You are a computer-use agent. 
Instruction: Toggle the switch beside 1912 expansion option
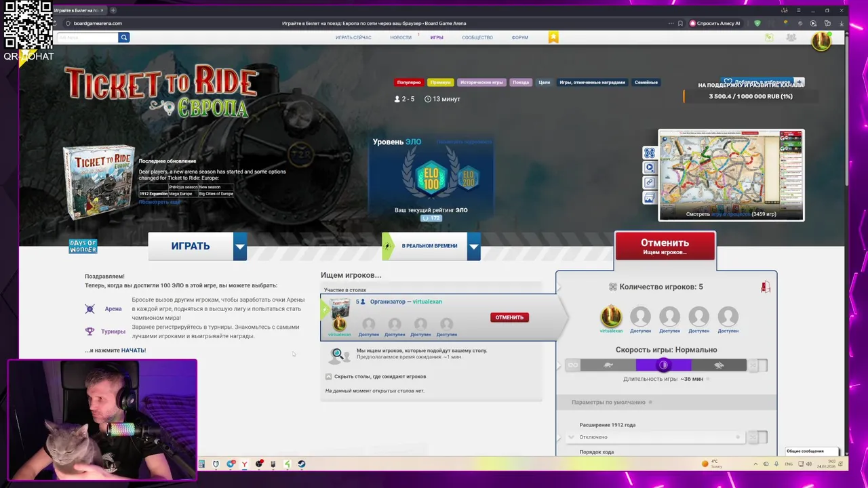click(757, 438)
